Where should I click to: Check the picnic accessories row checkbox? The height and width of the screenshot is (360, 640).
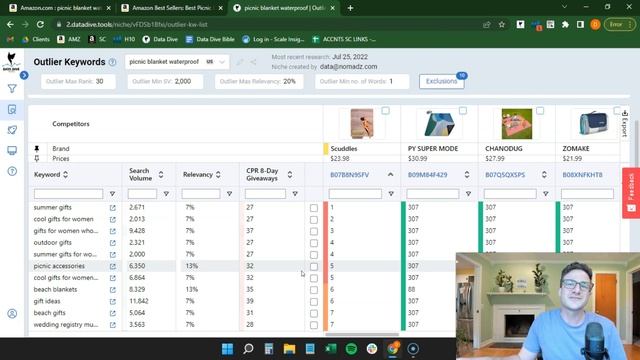(313, 267)
